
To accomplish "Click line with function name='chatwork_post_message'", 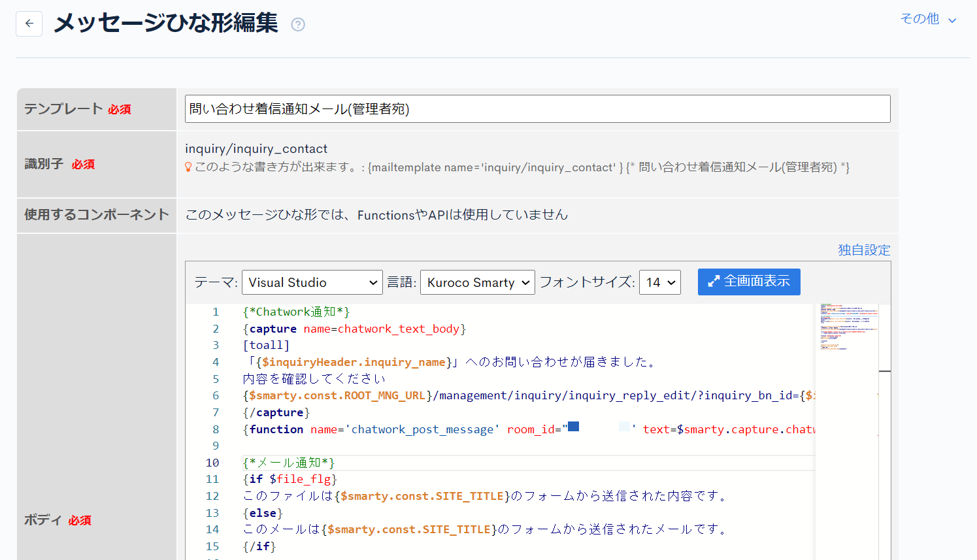I will pos(529,429).
